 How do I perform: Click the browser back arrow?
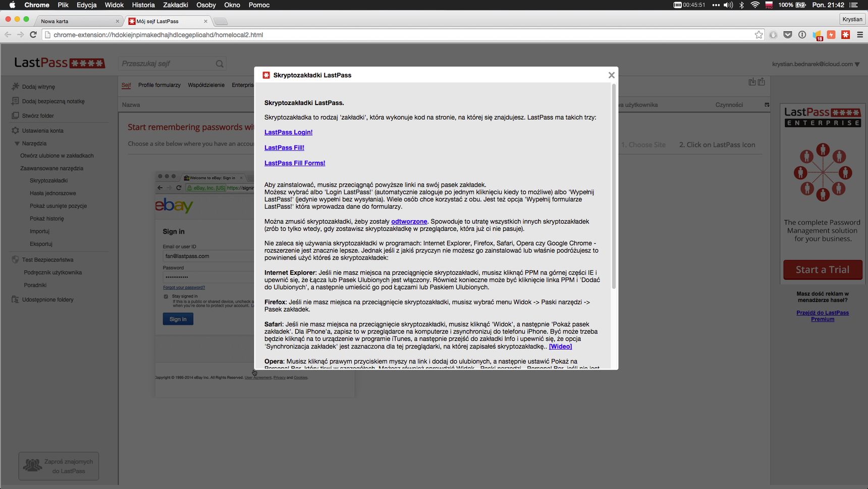pyautogui.click(x=8, y=34)
